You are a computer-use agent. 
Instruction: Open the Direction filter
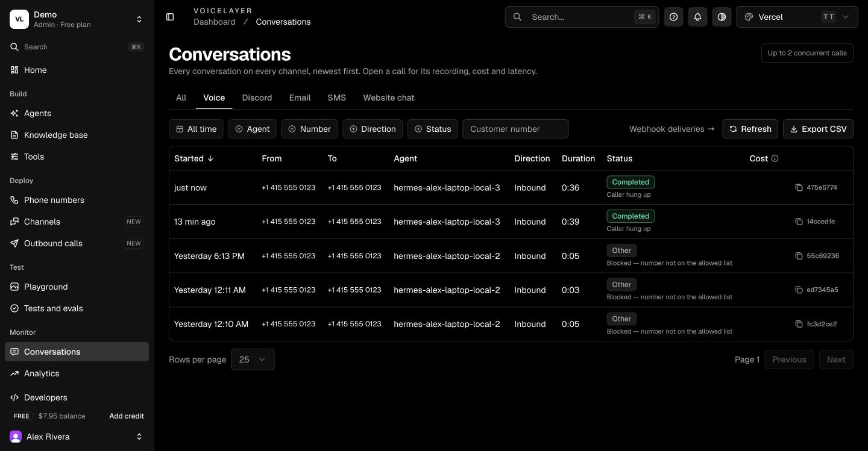[x=373, y=129]
